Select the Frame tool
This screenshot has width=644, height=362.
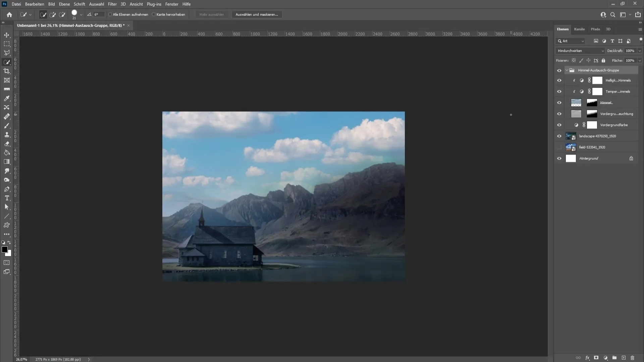(7, 80)
